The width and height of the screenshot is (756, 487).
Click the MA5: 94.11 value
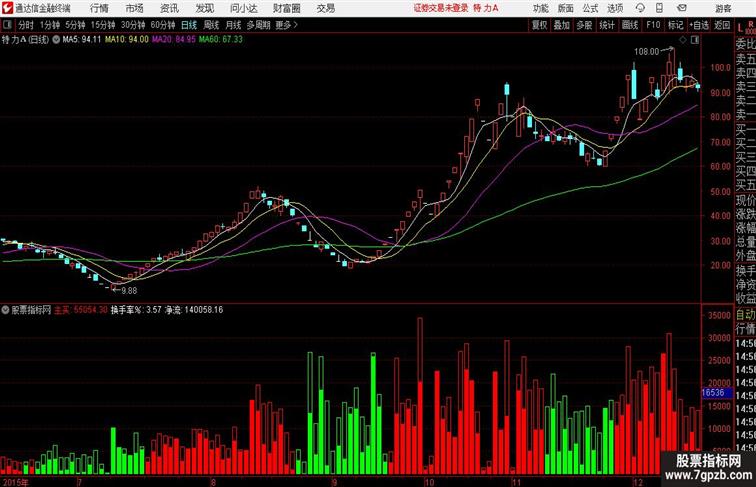tap(81, 40)
